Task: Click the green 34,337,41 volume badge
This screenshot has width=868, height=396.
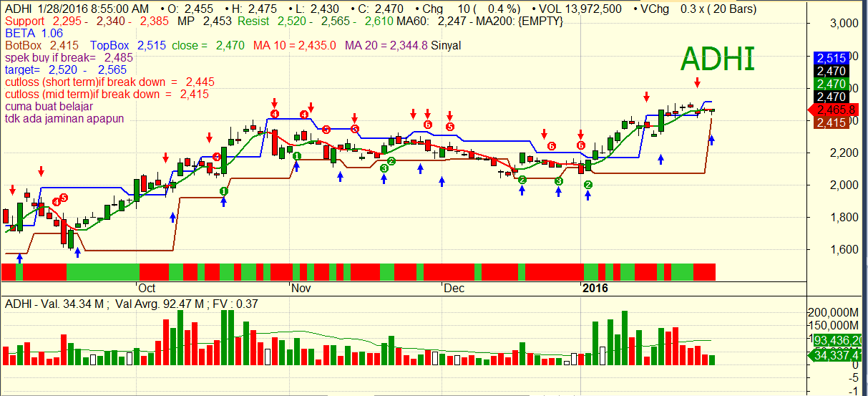Action: (x=837, y=354)
